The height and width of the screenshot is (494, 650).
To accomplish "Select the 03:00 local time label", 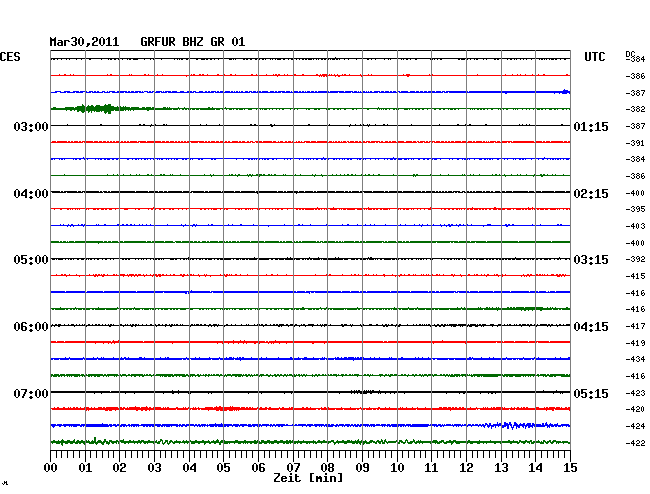I will [x=31, y=126].
